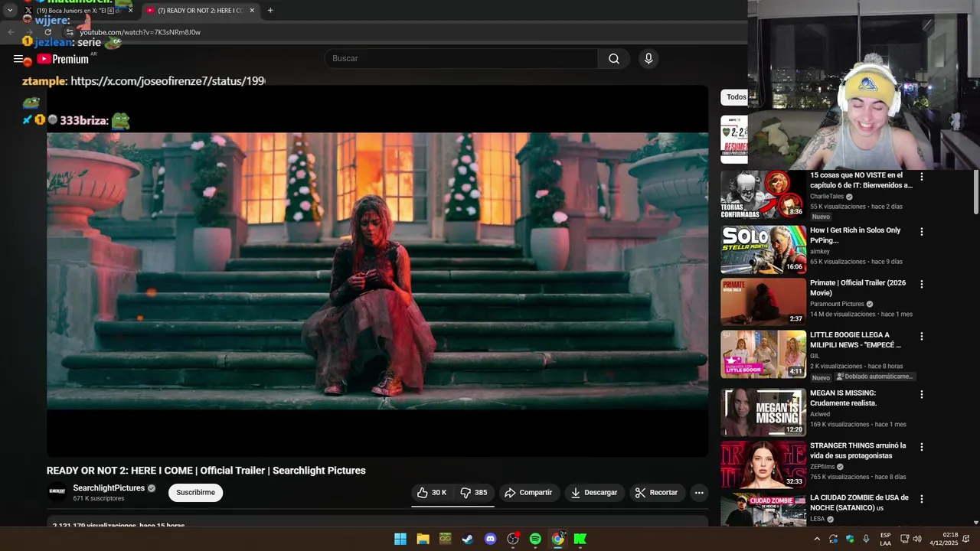The image size is (980, 551).
Task: Click the CharlieTales channel name
Action: (x=827, y=197)
